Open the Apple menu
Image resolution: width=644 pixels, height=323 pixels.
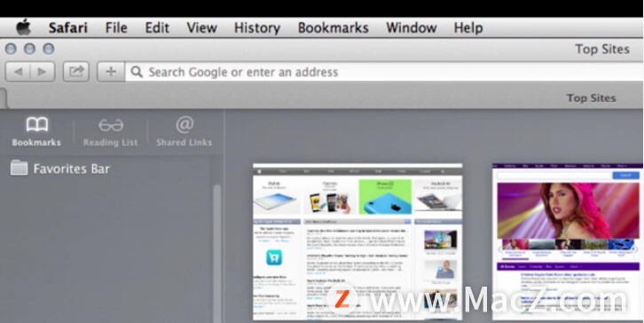tap(23, 28)
